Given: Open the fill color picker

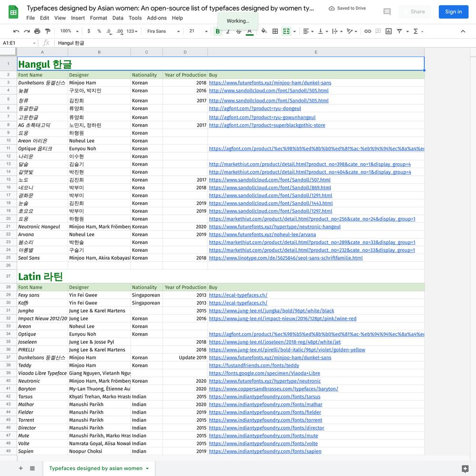Looking at the screenshot, I should [264, 31].
